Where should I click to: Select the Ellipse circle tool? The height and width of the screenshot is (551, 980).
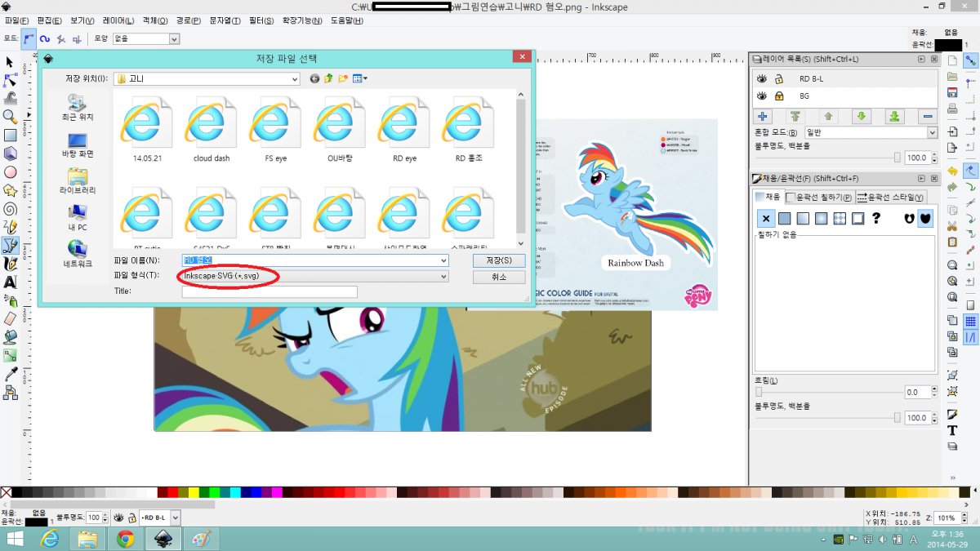click(x=11, y=171)
